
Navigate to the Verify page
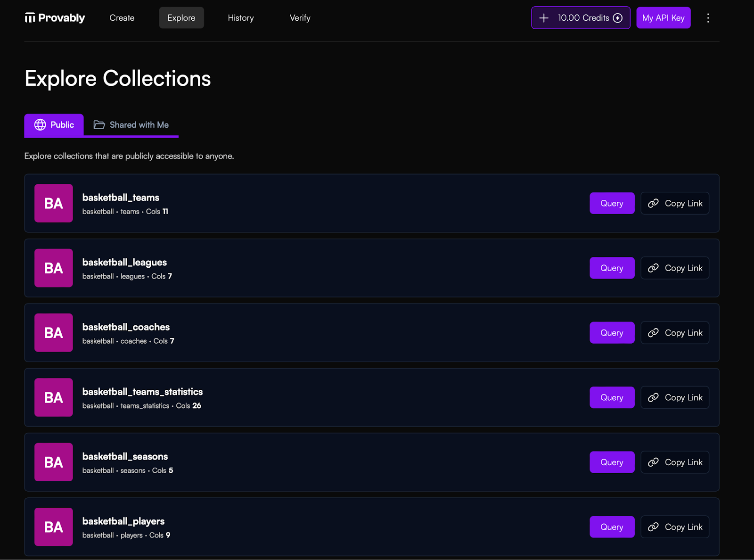300,18
